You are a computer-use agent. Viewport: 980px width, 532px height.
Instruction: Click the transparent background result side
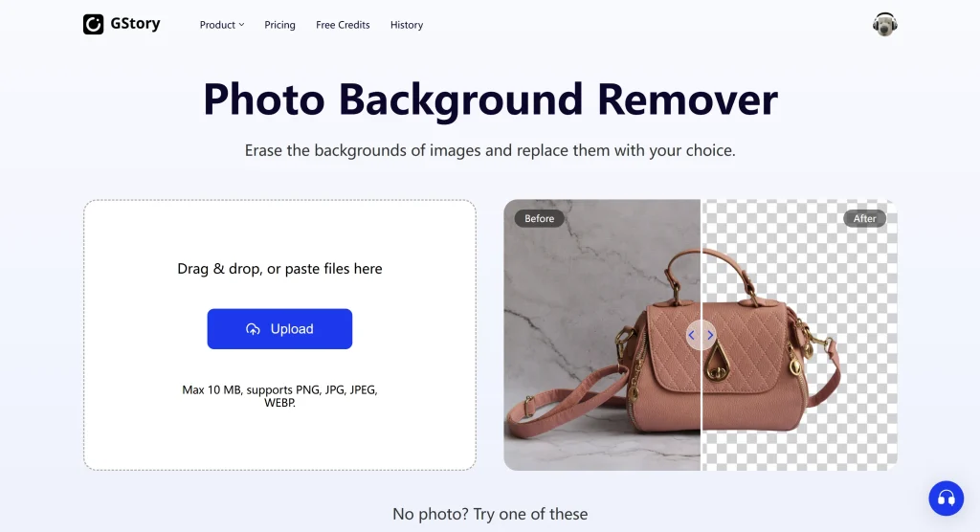pyautogui.click(x=799, y=335)
